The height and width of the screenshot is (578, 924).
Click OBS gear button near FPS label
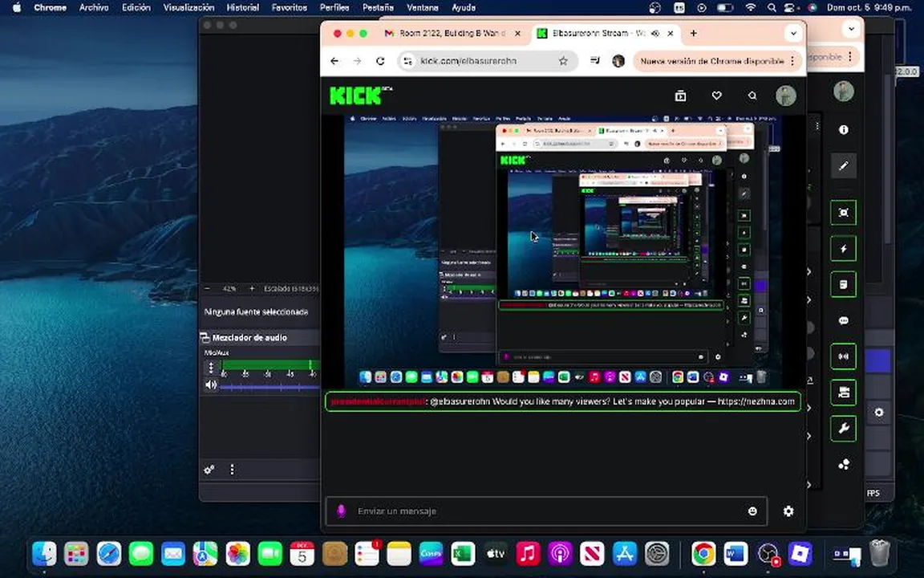[x=878, y=413]
